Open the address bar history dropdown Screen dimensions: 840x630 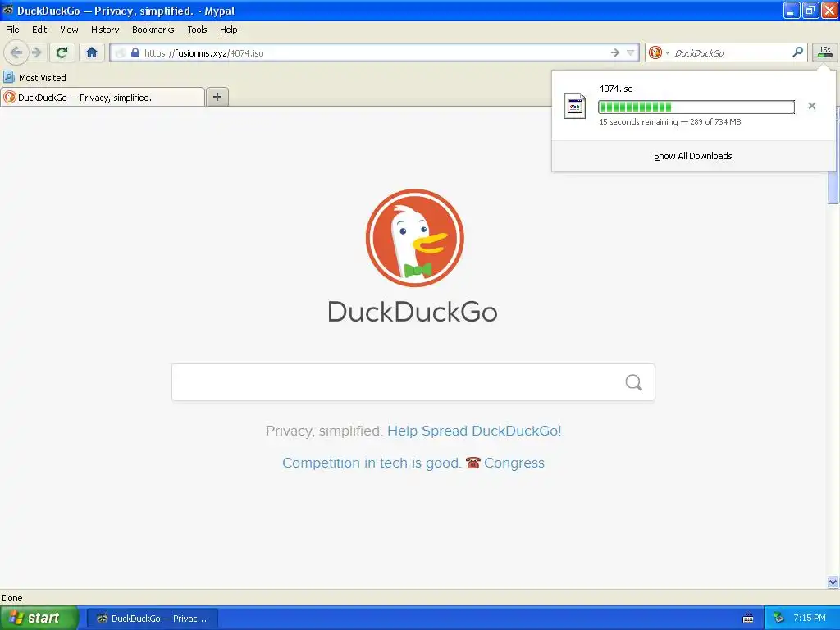click(x=631, y=52)
